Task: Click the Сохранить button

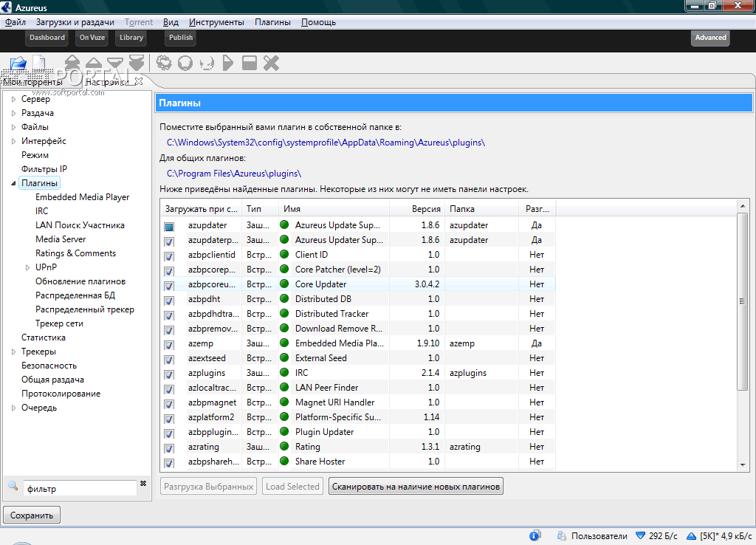Action: pos(32,515)
